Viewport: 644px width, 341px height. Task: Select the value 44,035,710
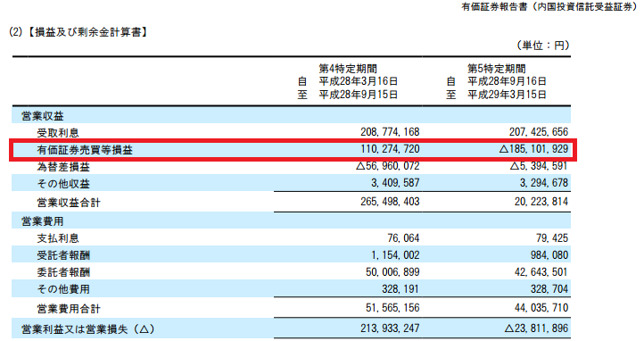click(x=541, y=308)
